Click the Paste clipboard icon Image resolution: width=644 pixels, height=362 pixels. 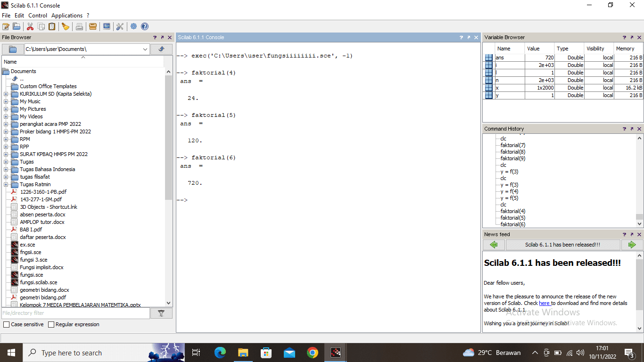52,26
